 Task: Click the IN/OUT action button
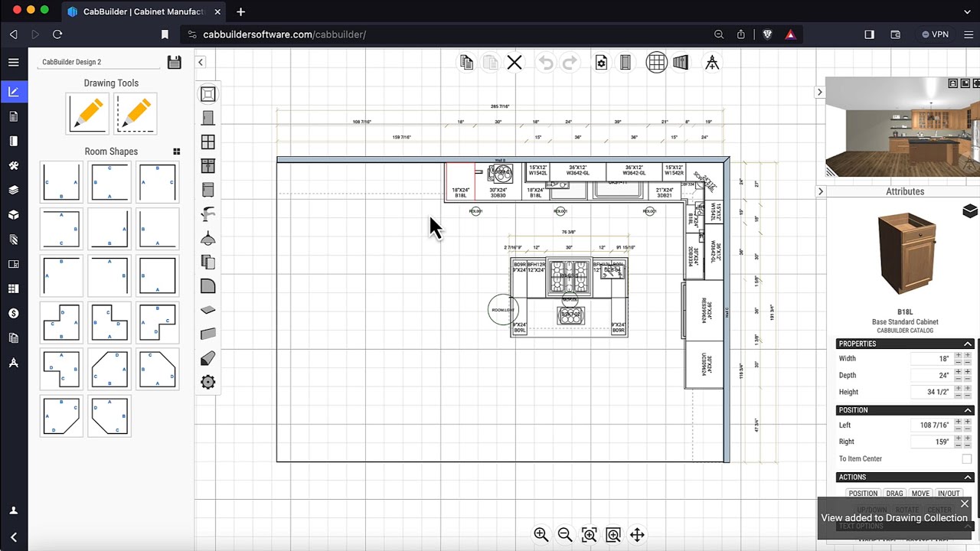[x=949, y=494]
